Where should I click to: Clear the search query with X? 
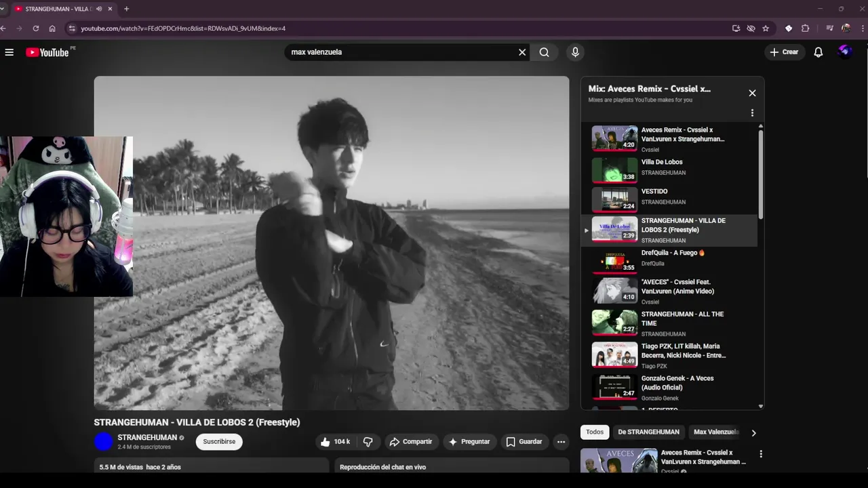coord(522,52)
